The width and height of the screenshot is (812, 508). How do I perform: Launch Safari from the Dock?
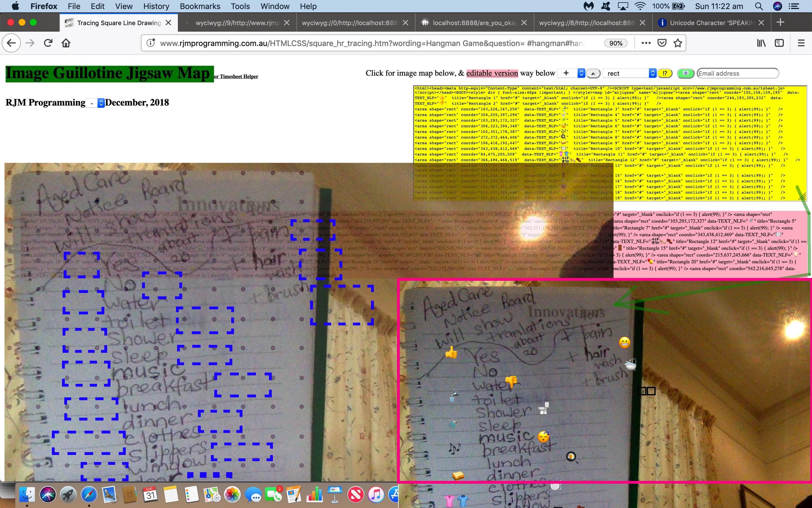[x=89, y=494]
